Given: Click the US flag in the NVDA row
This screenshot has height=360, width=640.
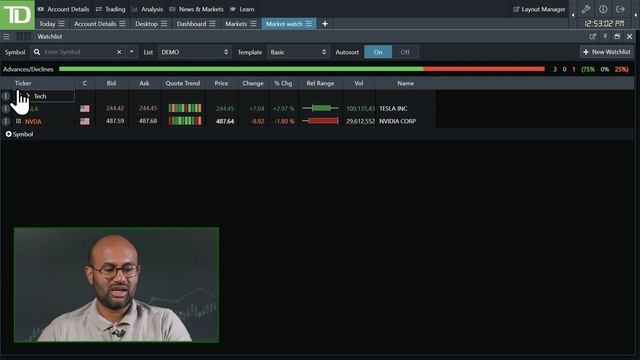Looking at the screenshot, I should [85, 121].
